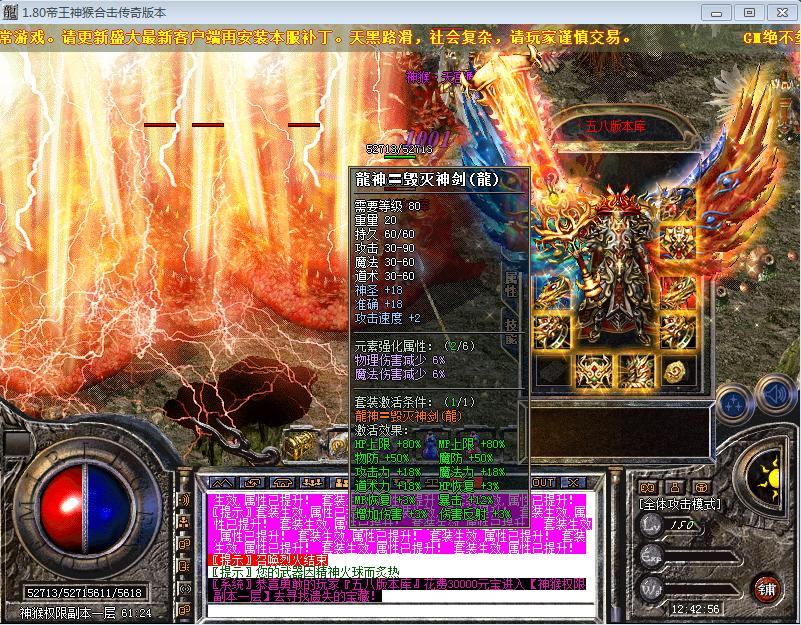The image size is (801, 625).
Task: Open the golden treasure chest icon
Action: coord(300,445)
